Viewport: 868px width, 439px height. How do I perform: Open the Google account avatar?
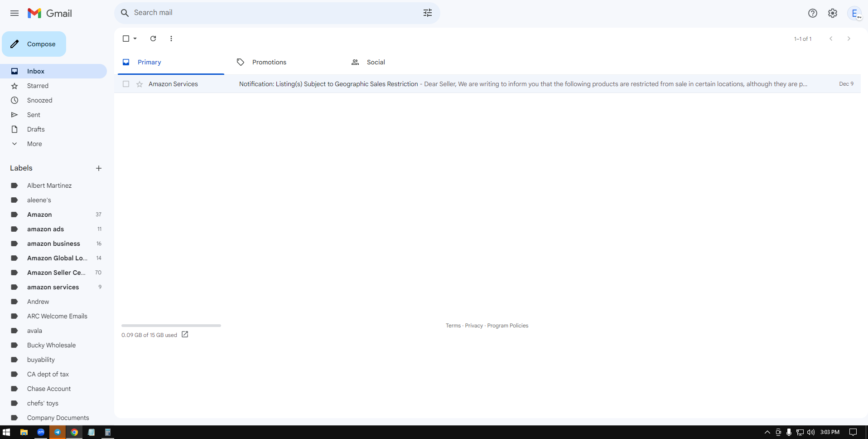tap(854, 13)
